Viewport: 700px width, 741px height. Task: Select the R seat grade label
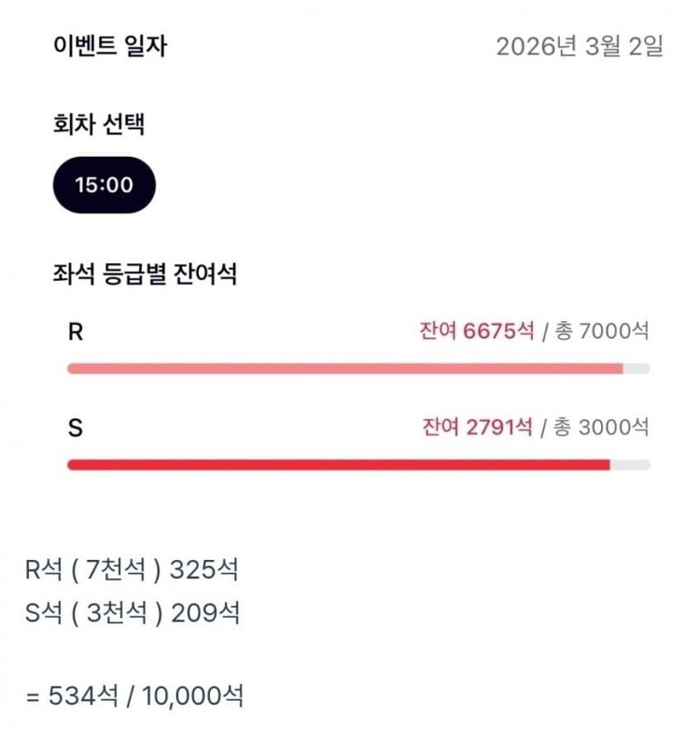pos(75,332)
